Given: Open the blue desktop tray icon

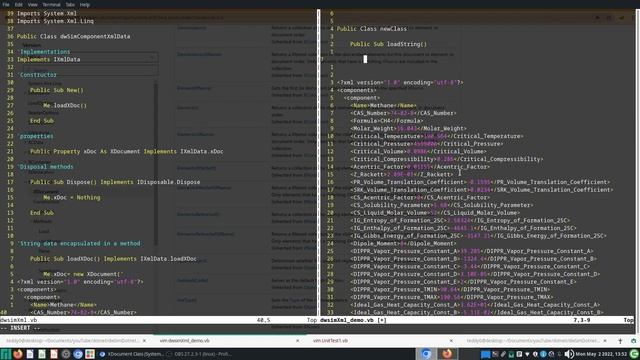Looking at the screenshot, I should point(485,354).
